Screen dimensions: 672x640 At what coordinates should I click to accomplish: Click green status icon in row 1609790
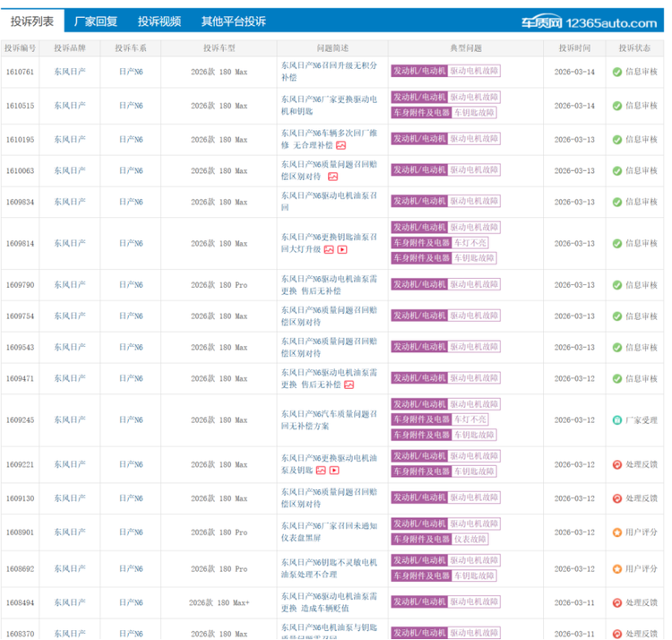tap(616, 285)
